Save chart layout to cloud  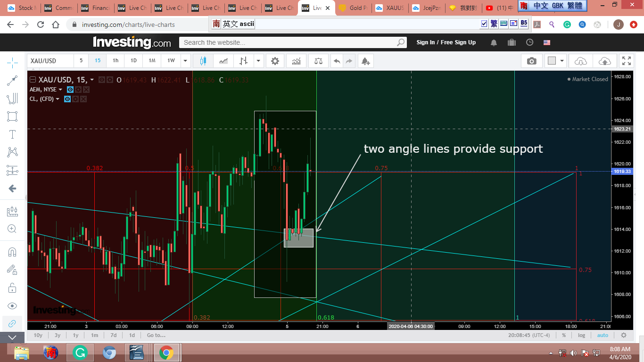click(604, 61)
